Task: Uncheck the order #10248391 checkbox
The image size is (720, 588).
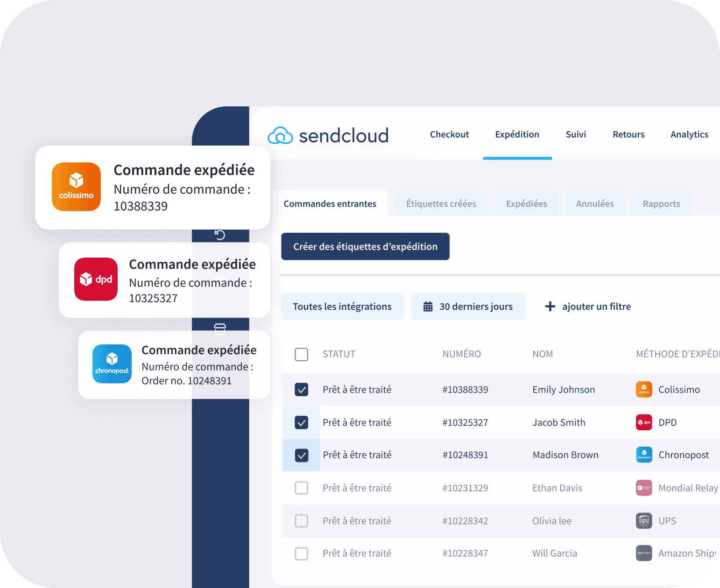Action: [302, 455]
